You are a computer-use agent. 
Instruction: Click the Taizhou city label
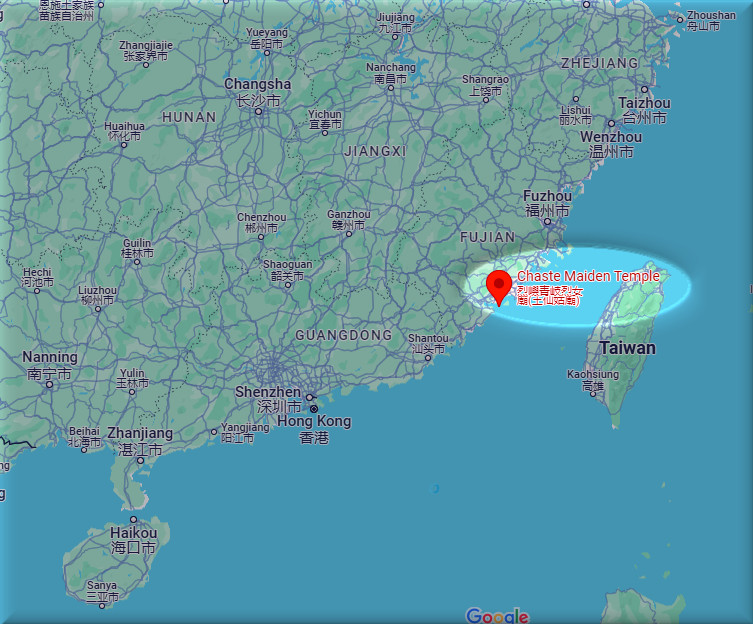(645, 103)
